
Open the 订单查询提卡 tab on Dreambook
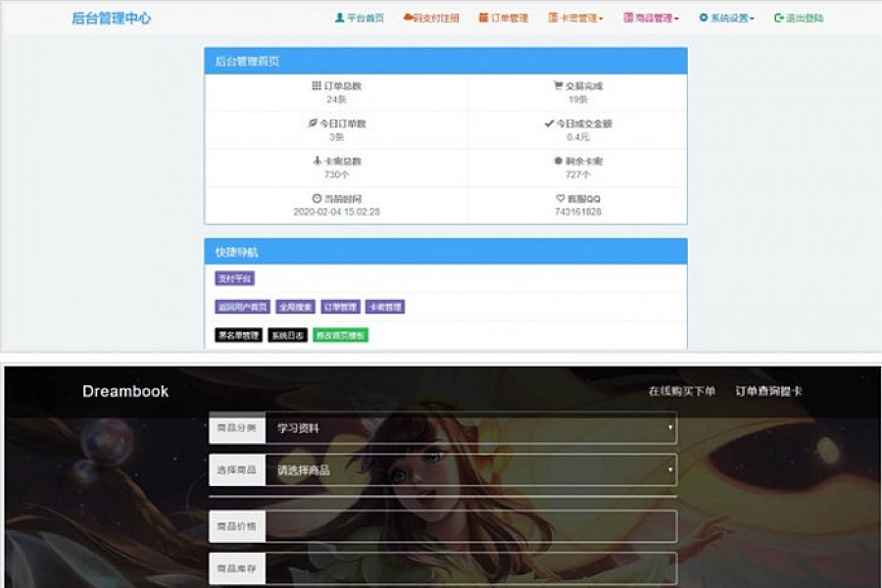point(768,391)
